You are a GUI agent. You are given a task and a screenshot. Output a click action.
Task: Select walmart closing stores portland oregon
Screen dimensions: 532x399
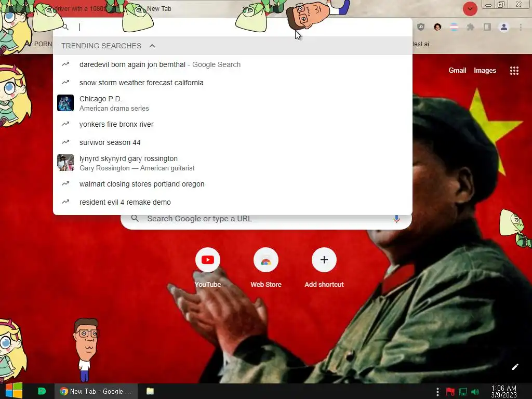click(x=233, y=184)
